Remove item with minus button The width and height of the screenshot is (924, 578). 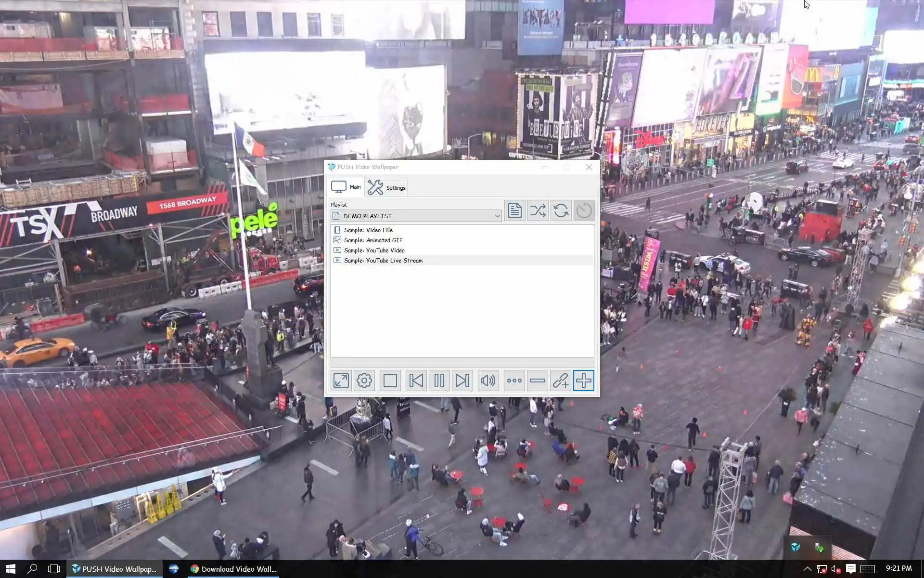click(x=537, y=381)
